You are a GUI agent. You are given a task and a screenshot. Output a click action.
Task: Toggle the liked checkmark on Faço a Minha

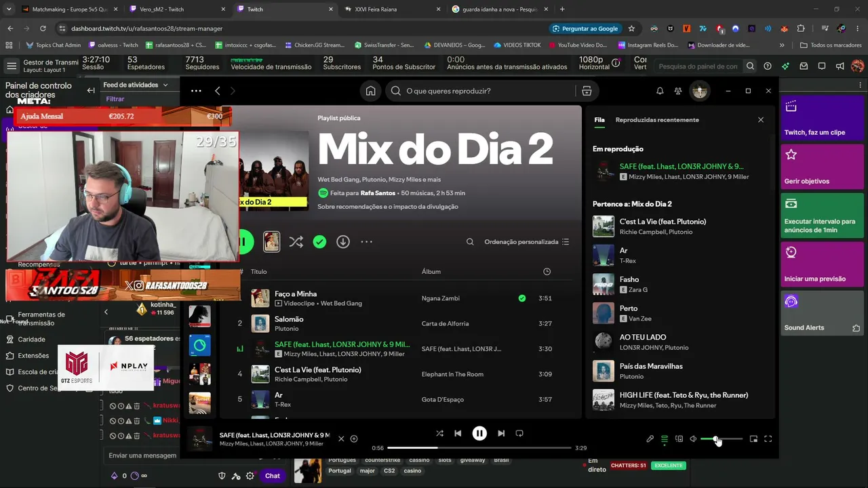pyautogui.click(x=522, y=298)
